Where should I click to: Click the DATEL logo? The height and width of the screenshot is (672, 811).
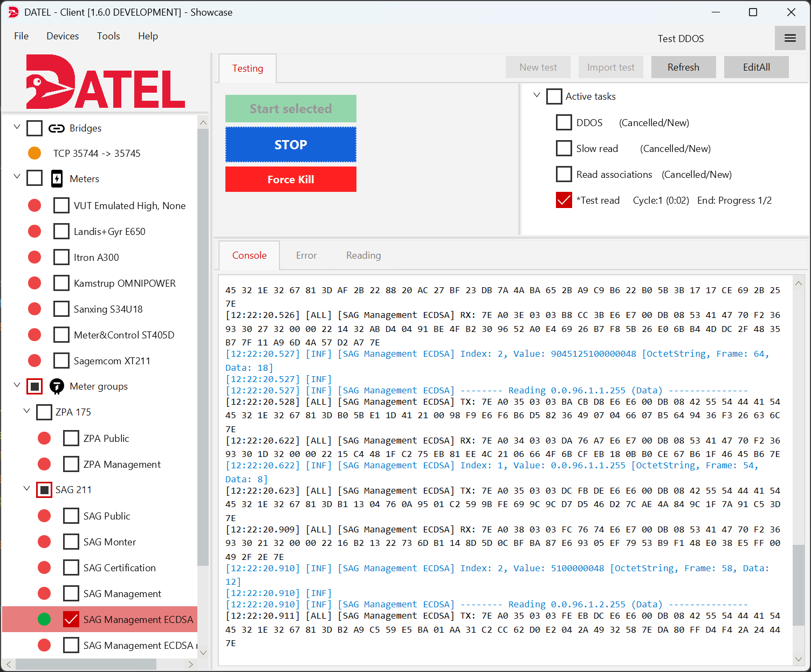point(106,82)
